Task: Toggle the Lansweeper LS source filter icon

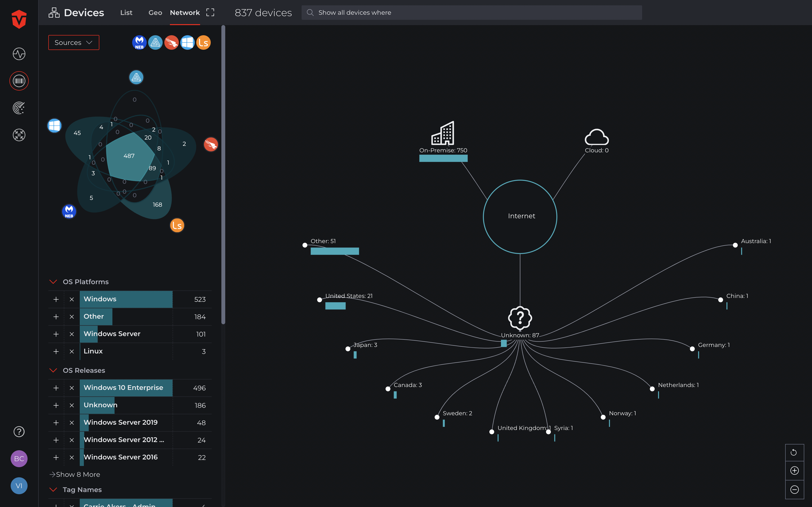Action: pyautogui.click(x=203, y=42)
